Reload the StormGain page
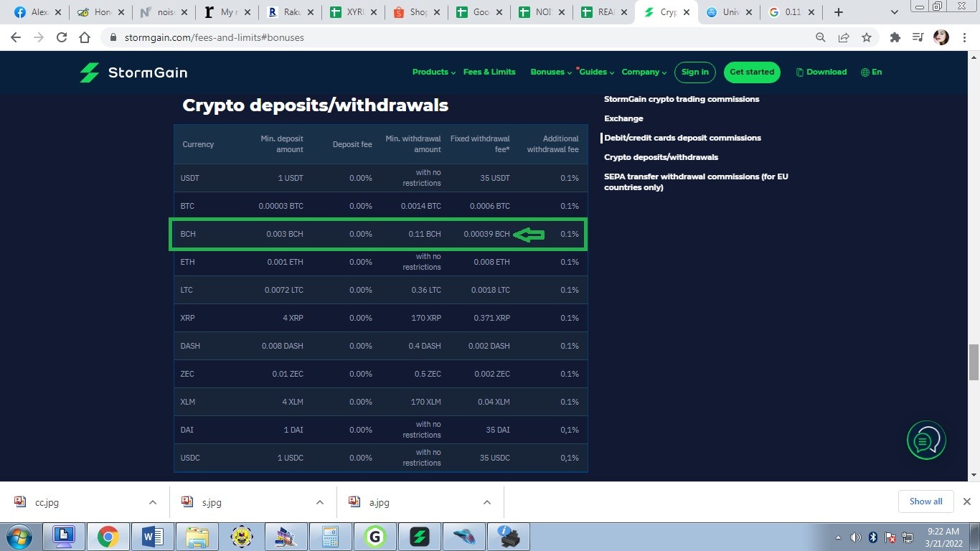This screenshot has height=551, width=980. tap(62, 37)
